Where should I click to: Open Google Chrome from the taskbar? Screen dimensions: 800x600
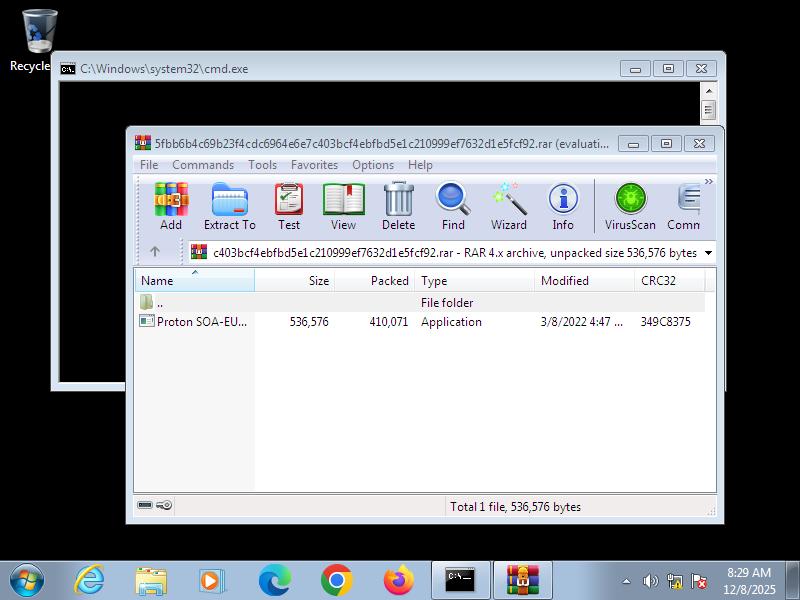pos(337,580)
